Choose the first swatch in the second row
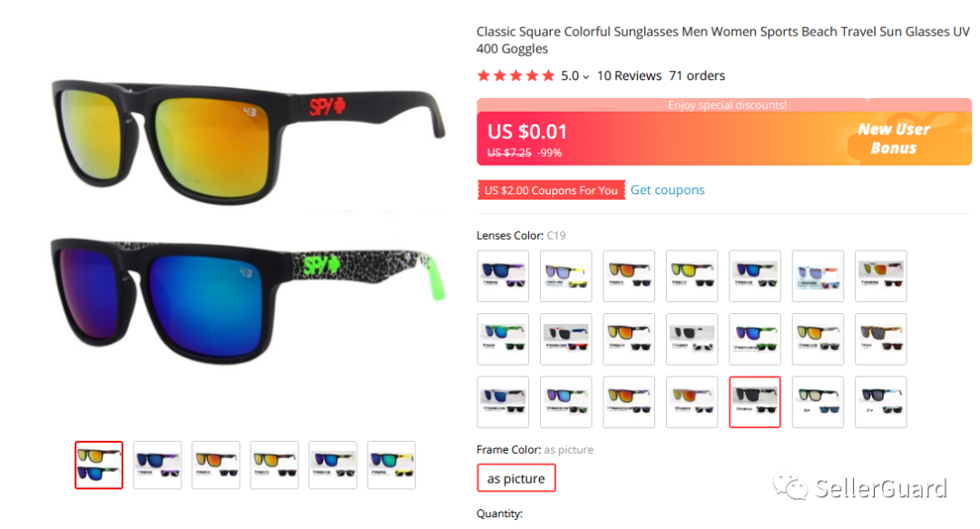 (503, 339)
